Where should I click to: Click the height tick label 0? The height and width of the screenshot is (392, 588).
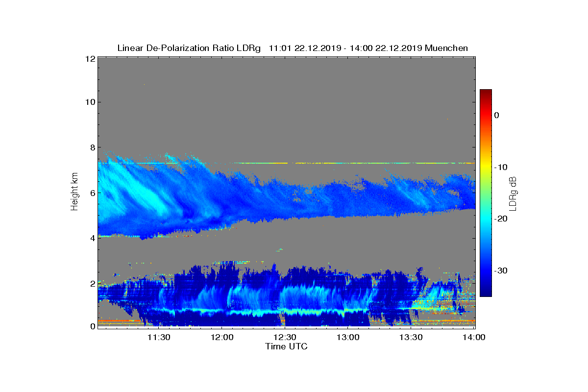coord(92,326)
